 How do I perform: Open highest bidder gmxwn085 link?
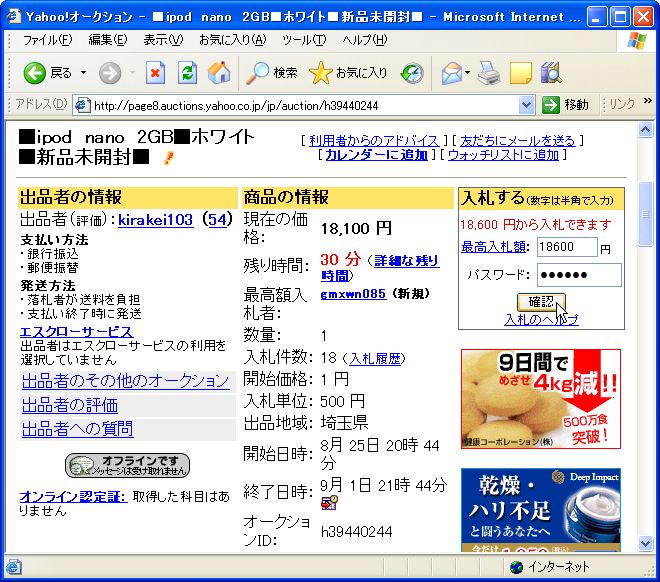click(x=353, y=294)
